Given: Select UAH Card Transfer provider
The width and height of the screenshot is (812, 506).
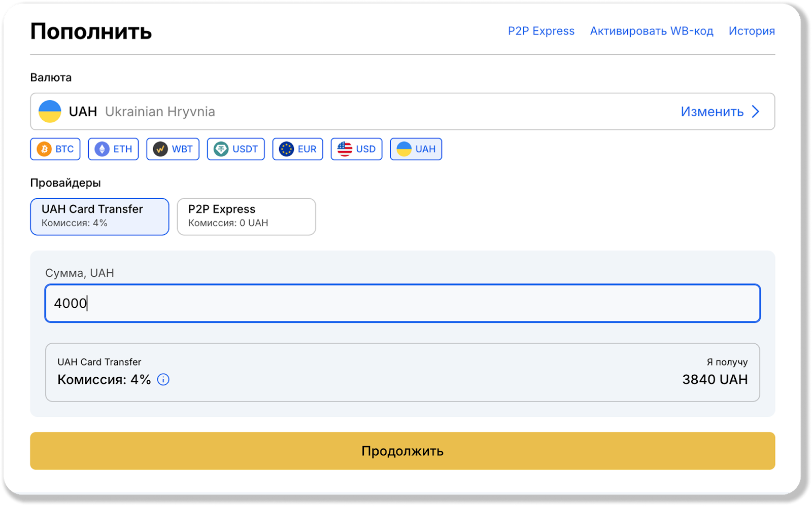Looking at the screenshot, I should tap(99, 216).
